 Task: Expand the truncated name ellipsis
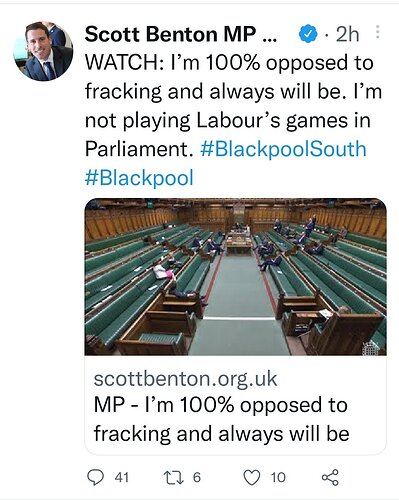pos(270,39)
